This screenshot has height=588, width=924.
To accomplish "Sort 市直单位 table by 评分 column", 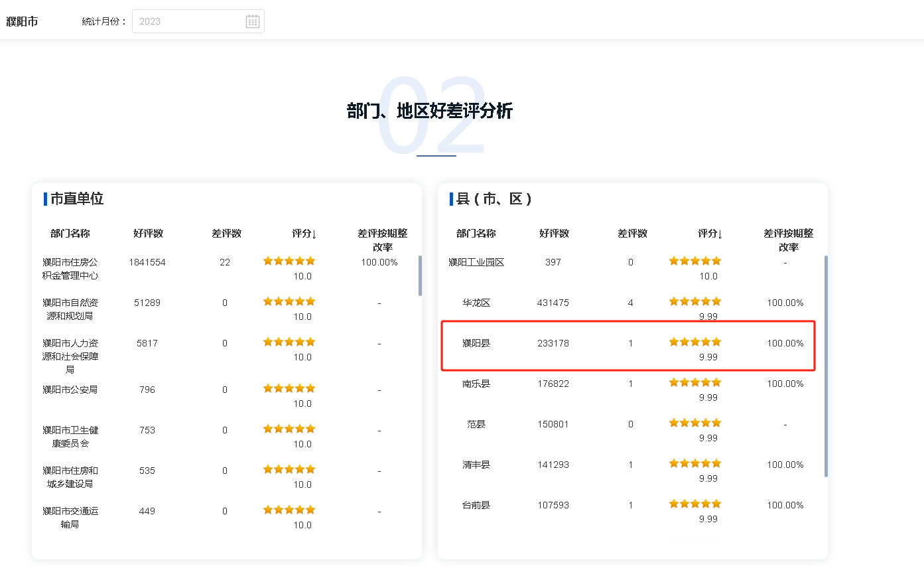I will coord(304,234).
